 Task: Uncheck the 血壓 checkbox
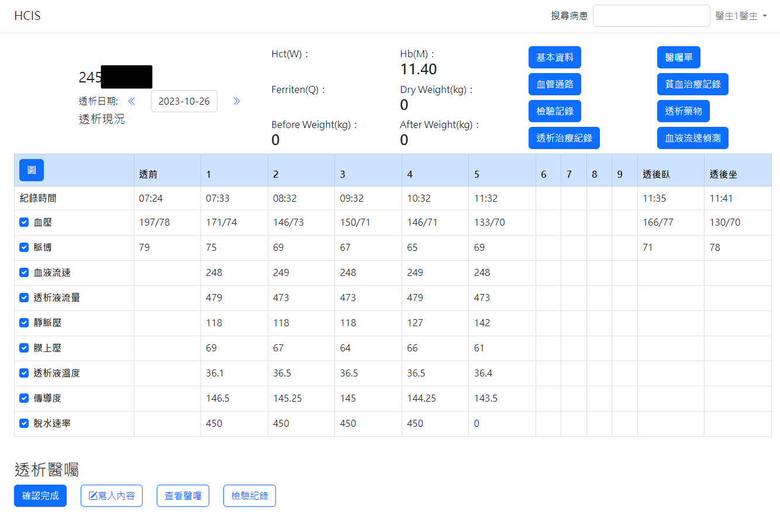(x=24, y=222)
